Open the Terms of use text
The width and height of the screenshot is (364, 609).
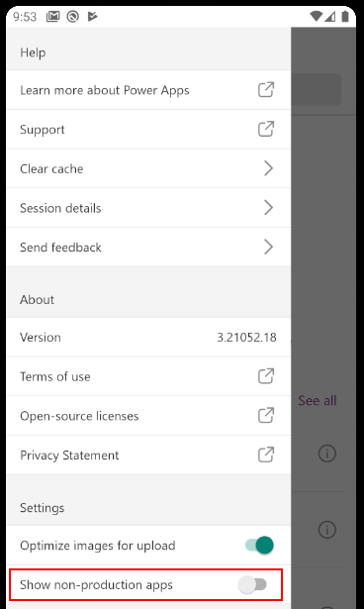pos(55,376)
